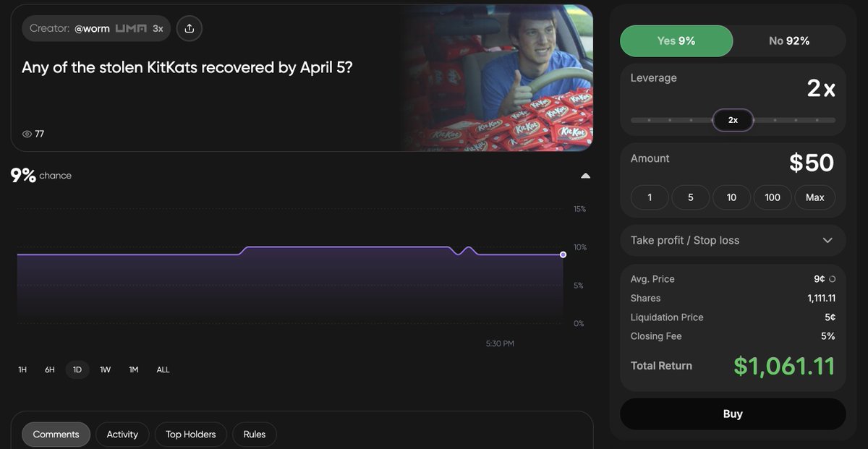Set amount to Max
Image resolution: width=868 pixels, height=449 pixels.
click(815, 197)
